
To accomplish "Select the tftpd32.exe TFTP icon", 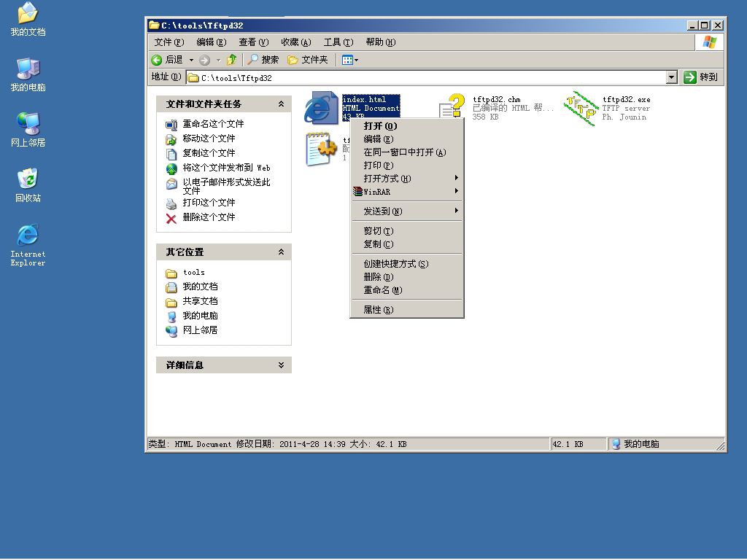I will tap(581, 109).
